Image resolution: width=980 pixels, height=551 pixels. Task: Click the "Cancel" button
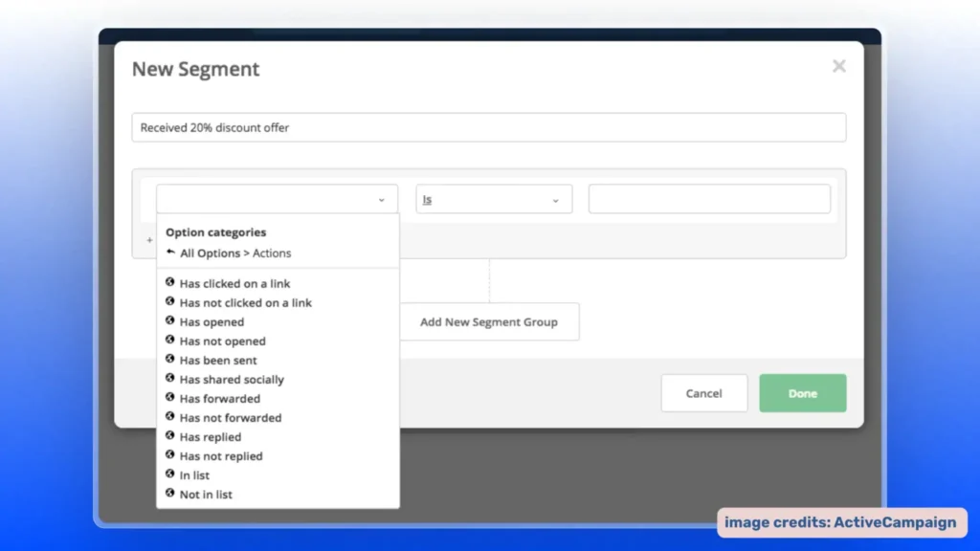[x=704, y=393]
